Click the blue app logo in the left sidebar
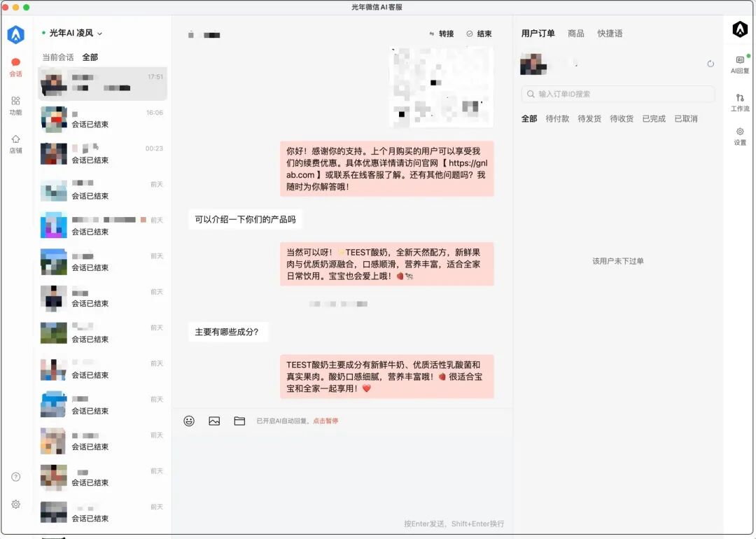 (x=15, y=34)
